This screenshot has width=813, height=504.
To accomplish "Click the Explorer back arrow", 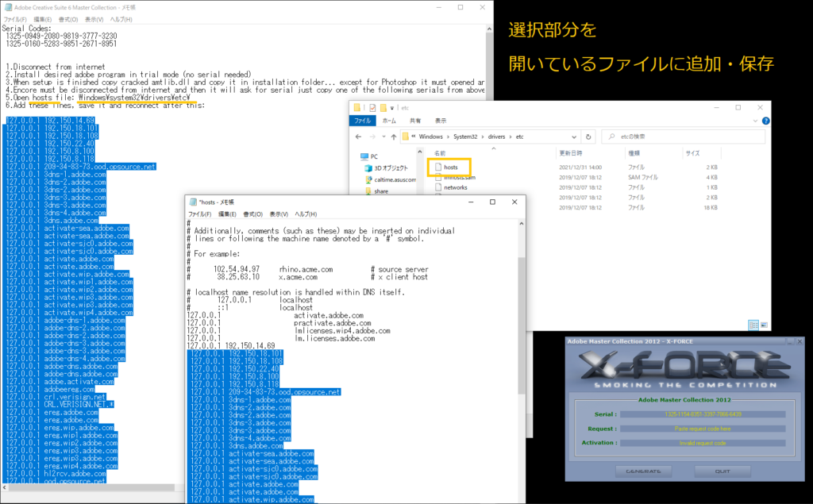I will pyautogui.click(x=358, y=137).
